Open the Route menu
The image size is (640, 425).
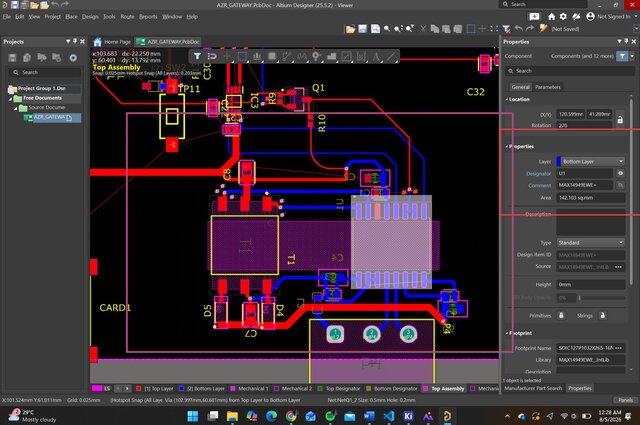(127, 17)
